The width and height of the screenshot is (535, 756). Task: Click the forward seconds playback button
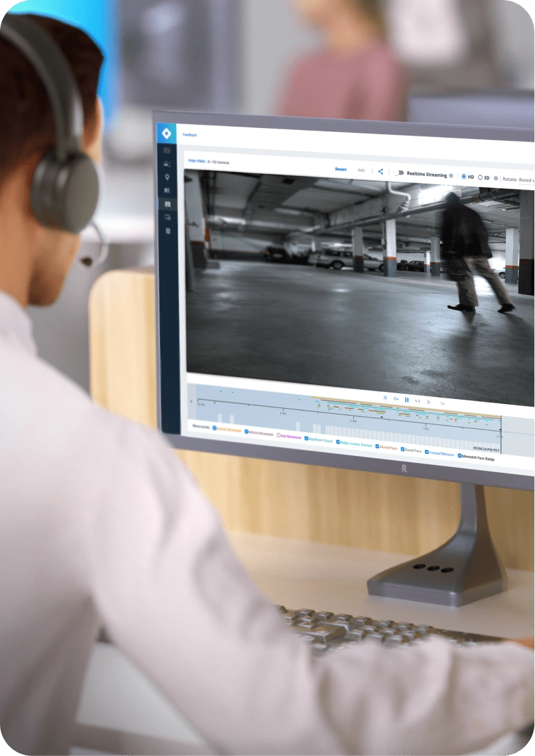[x=417, y=401]
